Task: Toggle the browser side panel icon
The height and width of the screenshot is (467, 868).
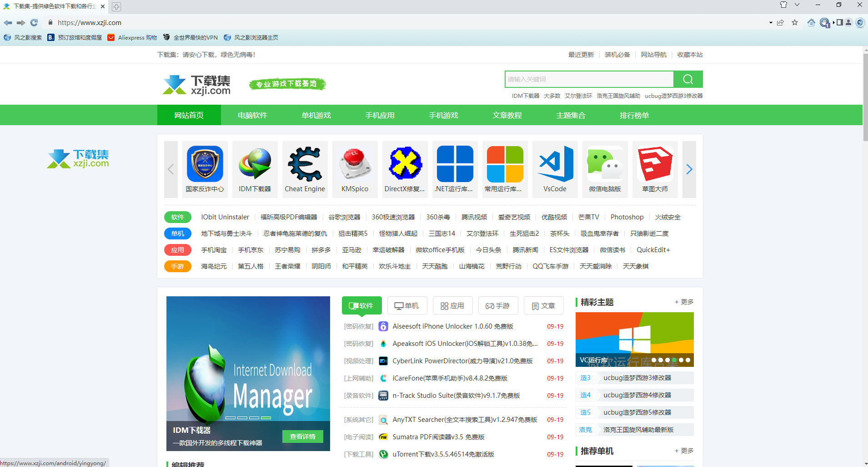Action: (x=840, y=22)
